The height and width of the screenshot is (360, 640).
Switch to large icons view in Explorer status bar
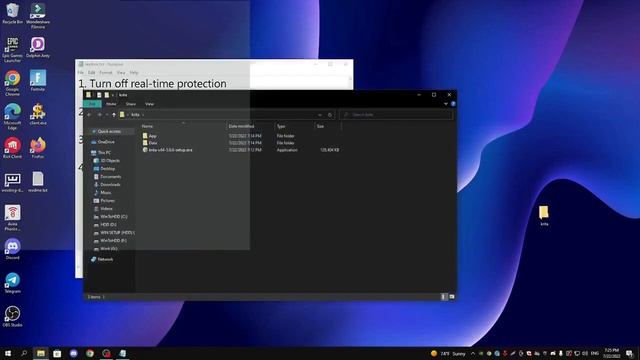pyautogui.click(x=451, y=297)
